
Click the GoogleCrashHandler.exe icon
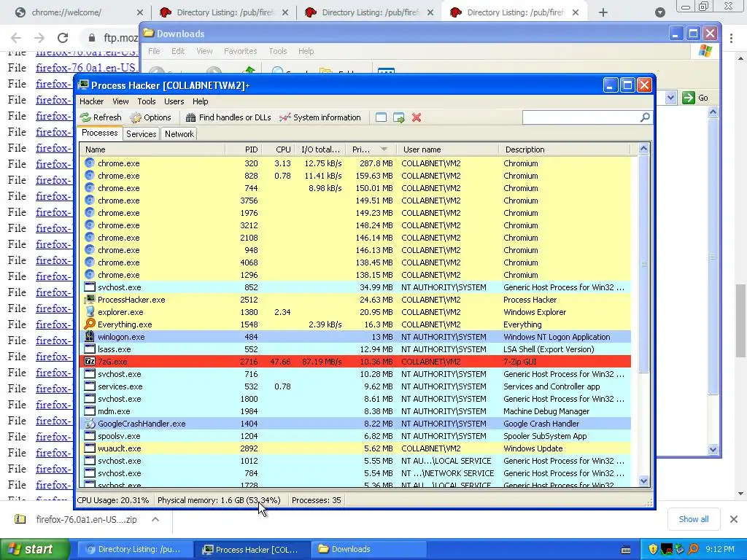(x=90, y=424)
